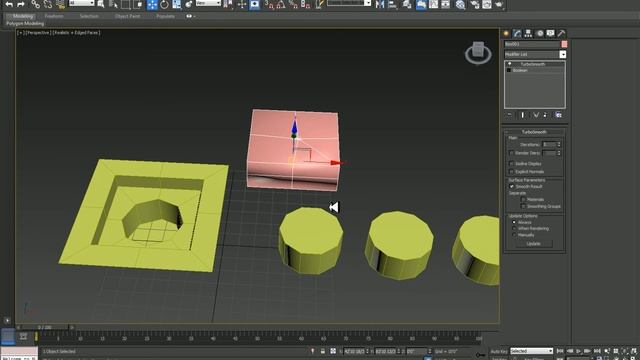
Task: Select TurboSmooth in the modifier stack
Action: pyautogui.click(x=533, y=64)
